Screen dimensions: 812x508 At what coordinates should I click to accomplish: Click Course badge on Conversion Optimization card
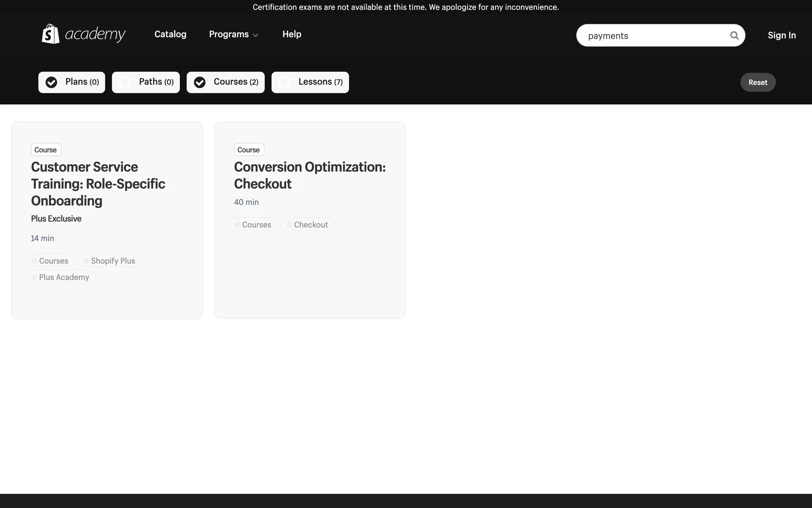pyautogui.click(x=249, y=150)
